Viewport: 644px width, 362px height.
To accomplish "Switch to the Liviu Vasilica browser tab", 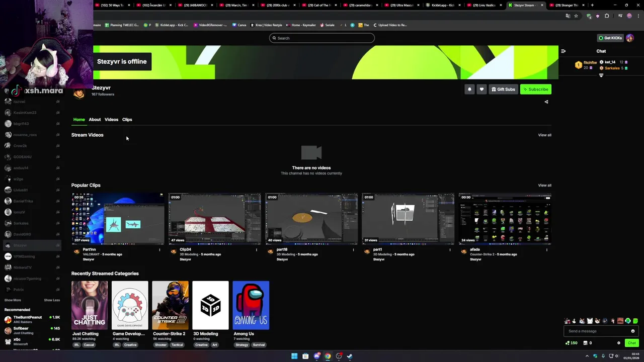I will click(483, 5).
